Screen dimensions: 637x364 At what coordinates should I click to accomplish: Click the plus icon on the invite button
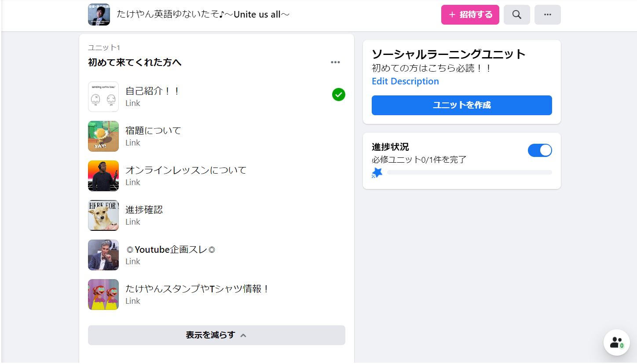(x=451, y=15)
